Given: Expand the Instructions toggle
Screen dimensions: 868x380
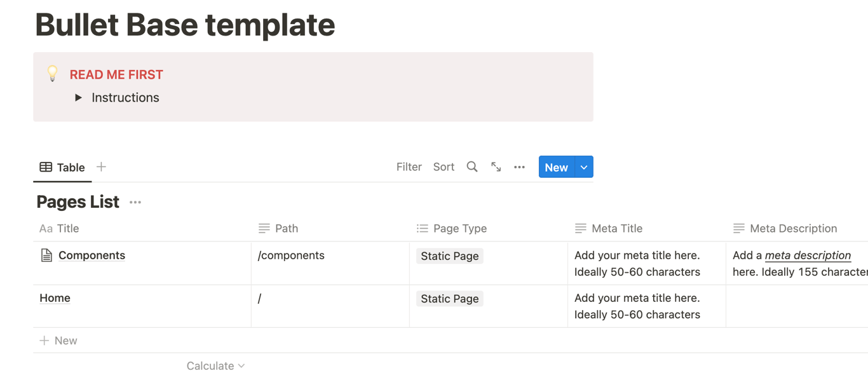Looking at the screenshot, I should point(79,98).
